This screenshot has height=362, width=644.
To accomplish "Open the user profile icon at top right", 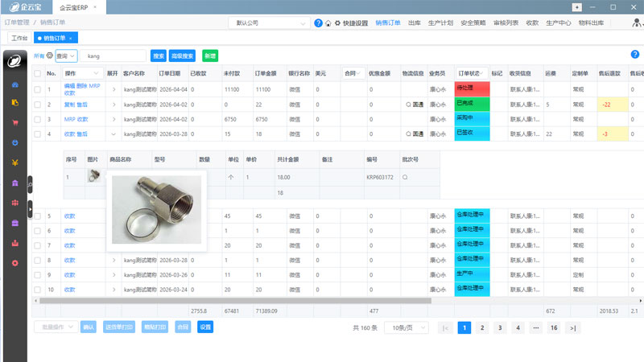I will click(636, 23).
